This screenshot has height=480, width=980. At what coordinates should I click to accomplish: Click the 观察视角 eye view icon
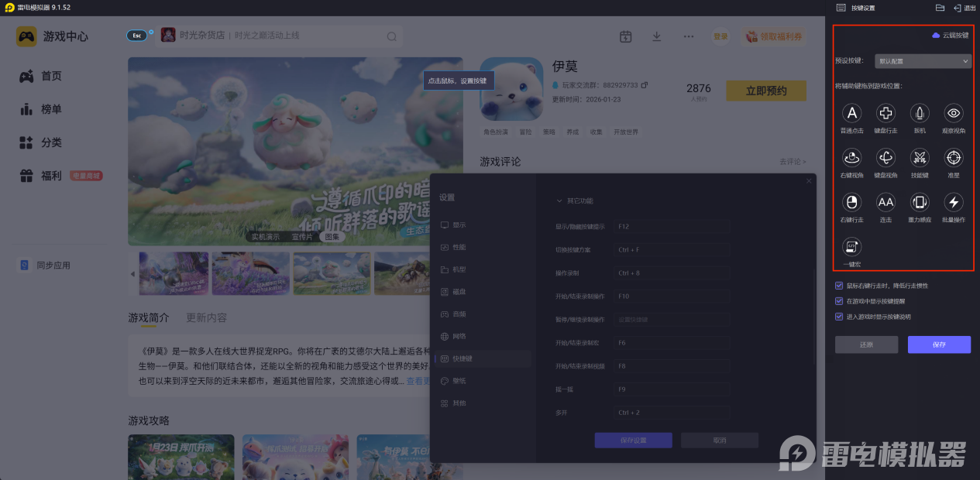coord(954,114)
